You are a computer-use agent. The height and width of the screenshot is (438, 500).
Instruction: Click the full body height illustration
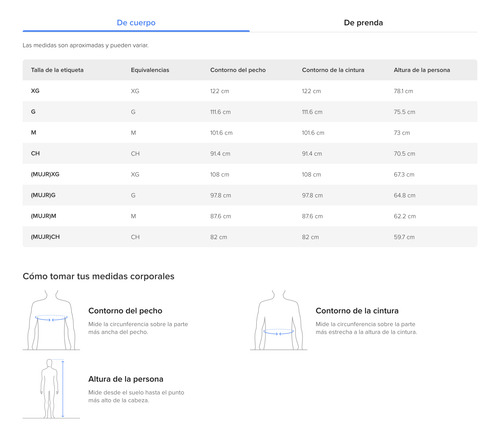click(51, 389)
